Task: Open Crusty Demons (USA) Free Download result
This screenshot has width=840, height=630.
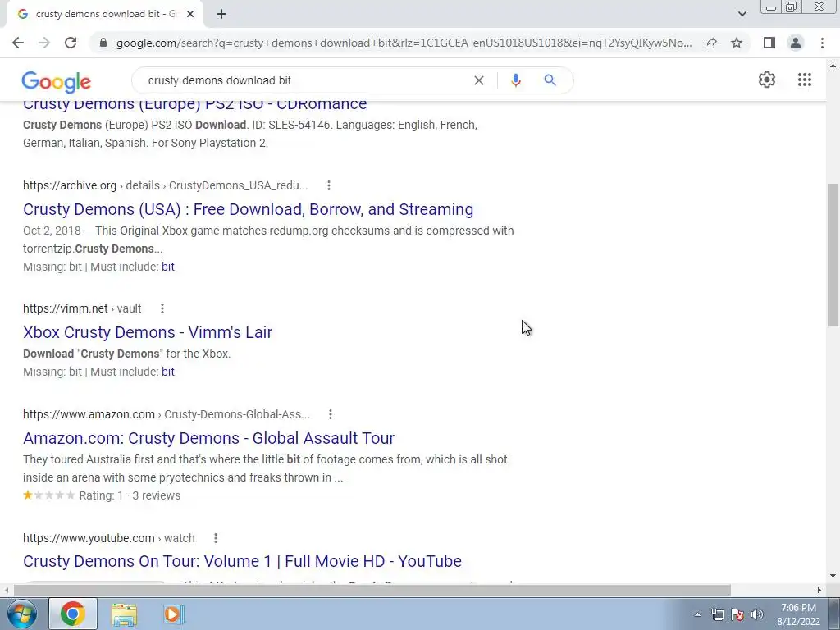Action: (248, 209)
